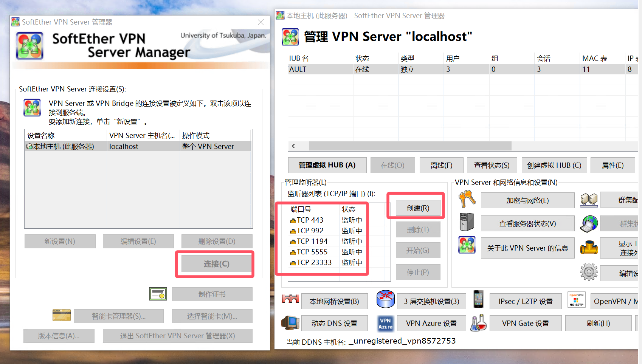The height and width of the screenshot is (364, 642).
Task: Open IPsec / L2TP 设置
Action: [x=526, y=301]
